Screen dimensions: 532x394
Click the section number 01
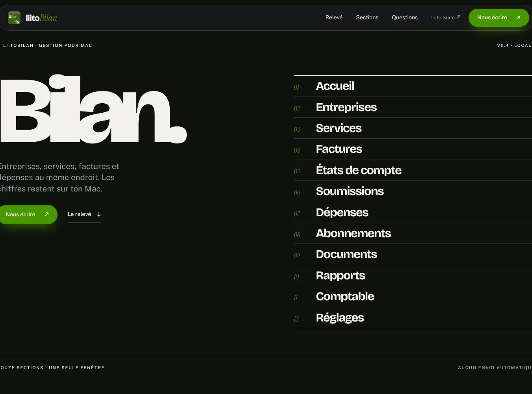click(x=297, y=87)
